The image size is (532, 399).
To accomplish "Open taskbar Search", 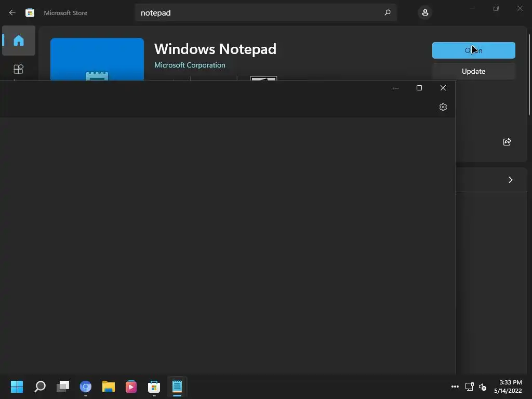I will coord(40,387).
